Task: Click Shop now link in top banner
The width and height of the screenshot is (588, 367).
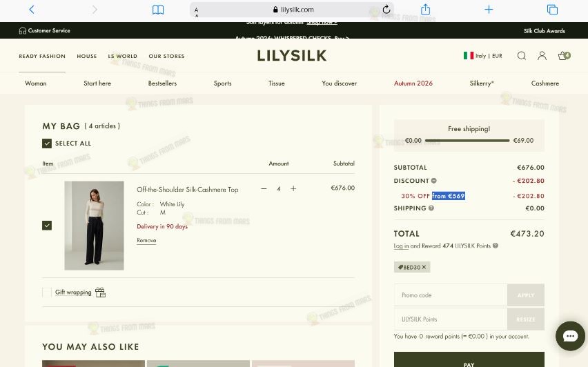Action: (x=322, y=23)
